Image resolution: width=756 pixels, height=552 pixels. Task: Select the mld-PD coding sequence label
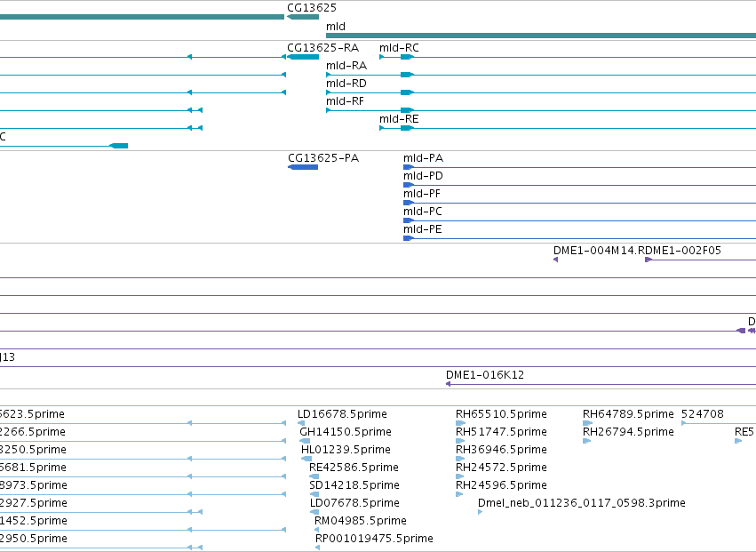423,176
